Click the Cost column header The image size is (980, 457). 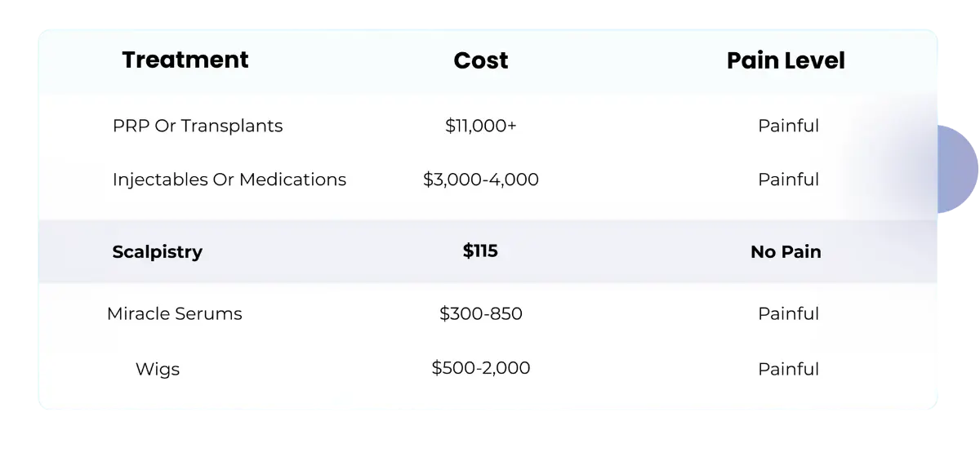tap(480, 60)
